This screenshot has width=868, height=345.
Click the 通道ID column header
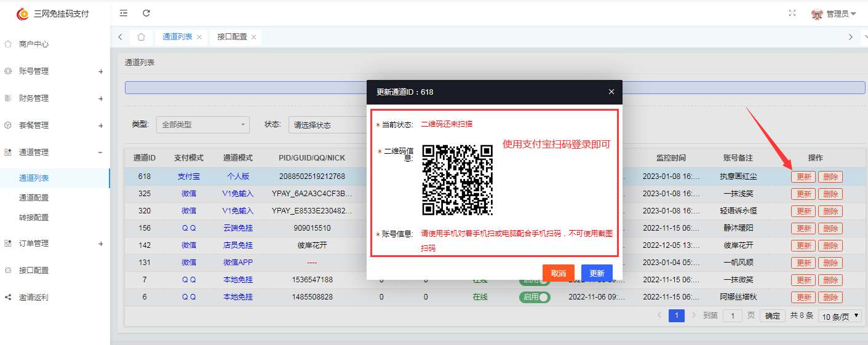[145, 158]
